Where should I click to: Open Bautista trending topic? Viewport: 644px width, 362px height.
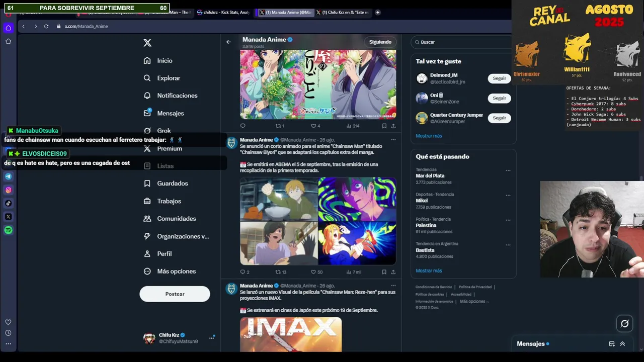425,250
